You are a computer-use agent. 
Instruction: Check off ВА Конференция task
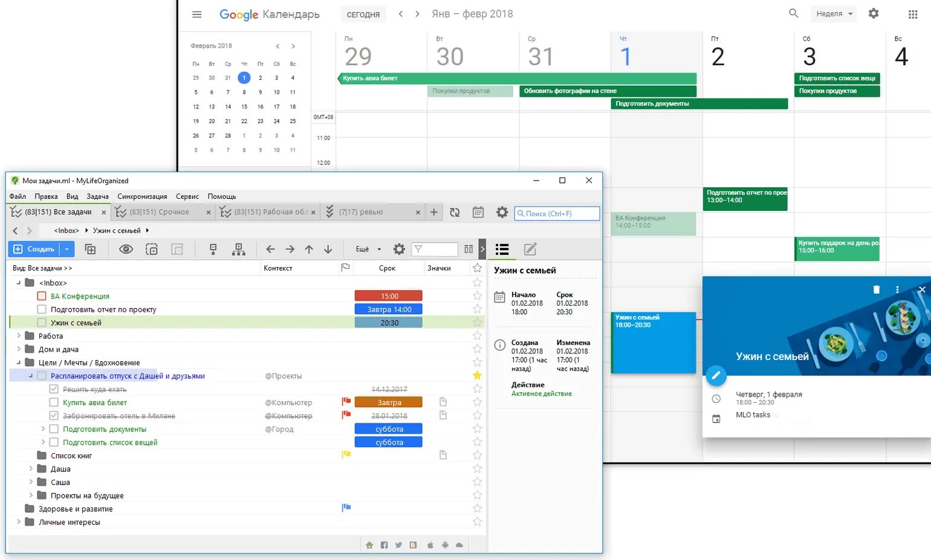coord(42,296)
